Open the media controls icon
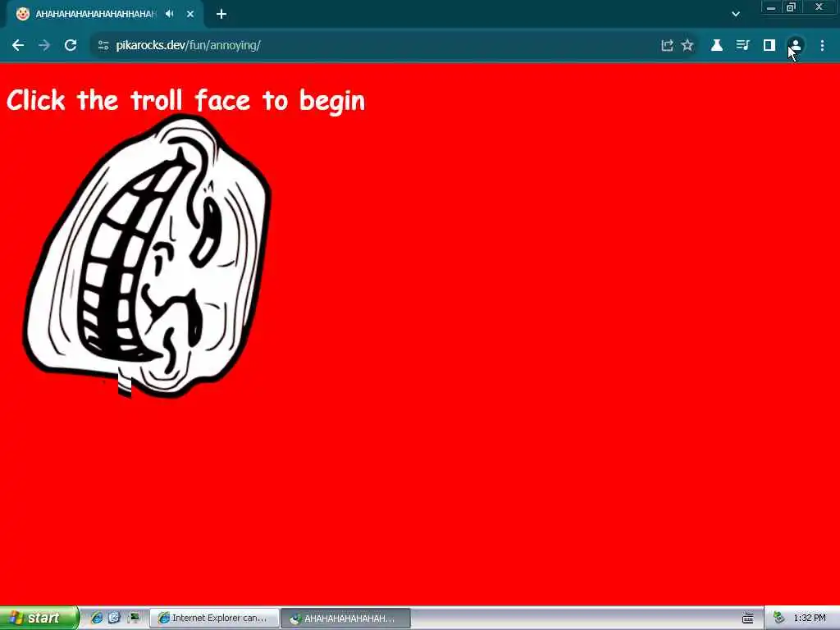Screen dimensions: 840x630 [x=742, y=46]
